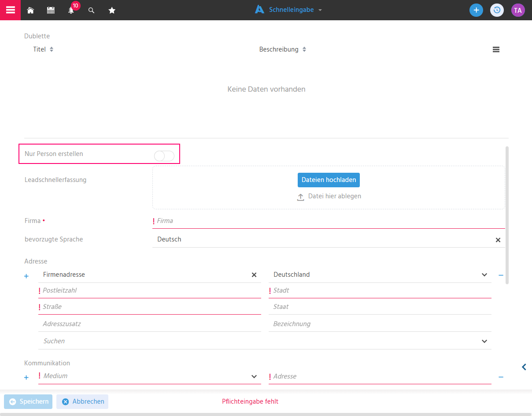Viewport: 532px width, 416px height.
Task: Open favorites star icon
Action: click(x=112, y=10)
